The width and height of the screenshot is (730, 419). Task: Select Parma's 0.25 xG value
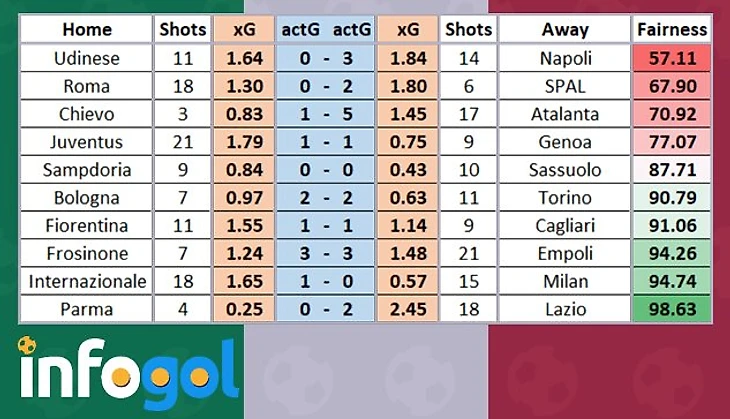click(244, 310)
